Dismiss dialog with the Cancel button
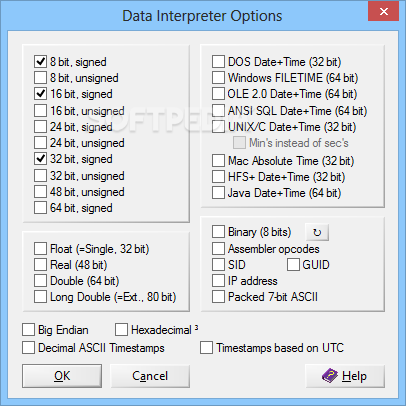Viewport: 406px width, 406px height. coord(150,376)
